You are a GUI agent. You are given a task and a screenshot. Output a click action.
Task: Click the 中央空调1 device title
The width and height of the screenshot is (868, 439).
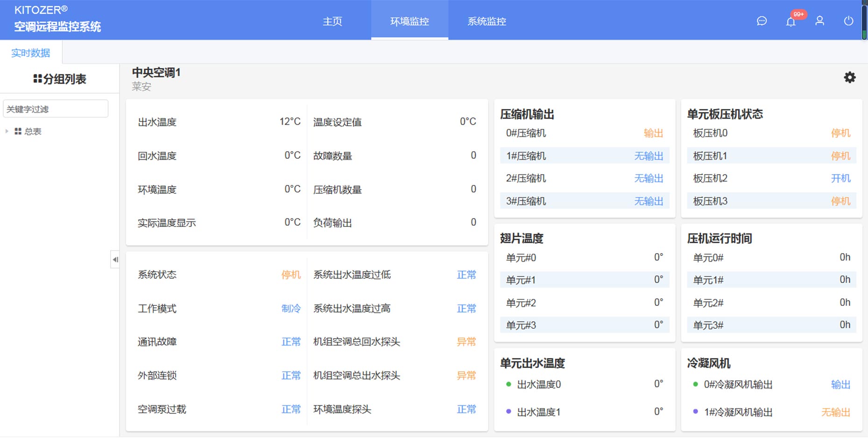156,72
